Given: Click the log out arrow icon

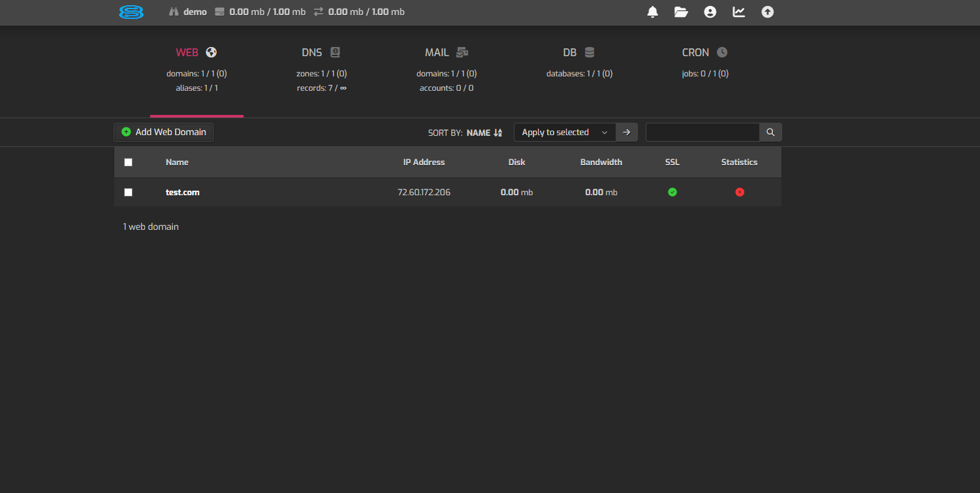Looking at the screenshot, I should point(768,12).
